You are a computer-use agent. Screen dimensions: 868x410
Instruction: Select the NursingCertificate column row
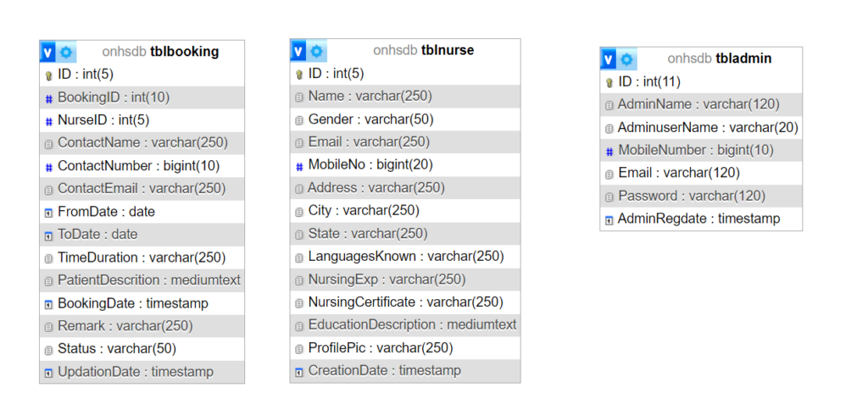405,302
